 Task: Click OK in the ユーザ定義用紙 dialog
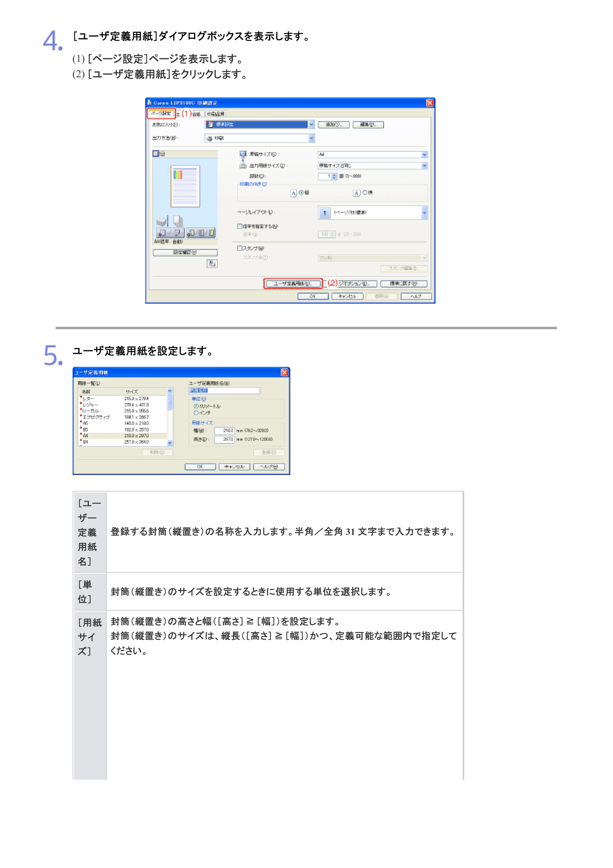pyautogui.click(x=200, y=467)
